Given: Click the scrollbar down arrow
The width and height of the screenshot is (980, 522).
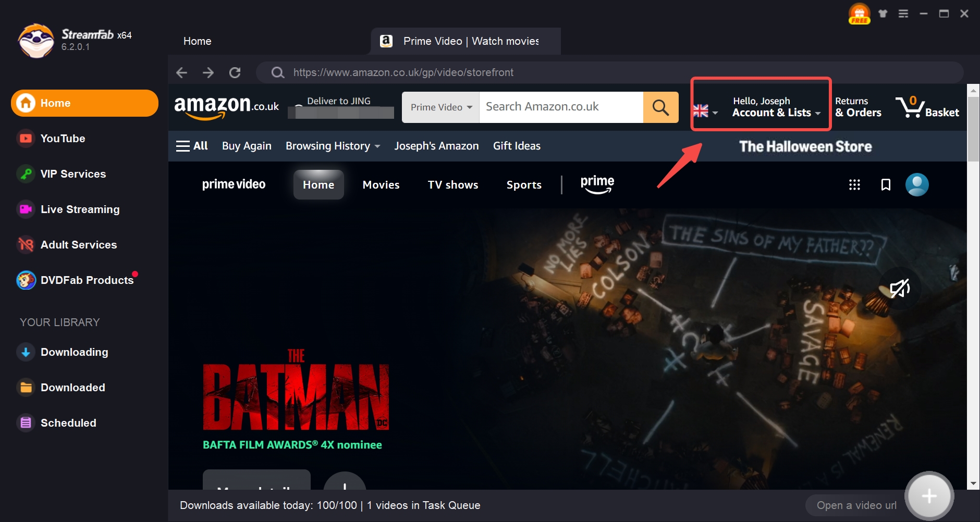Looking at the screenshot, I should tap(973, 484).
